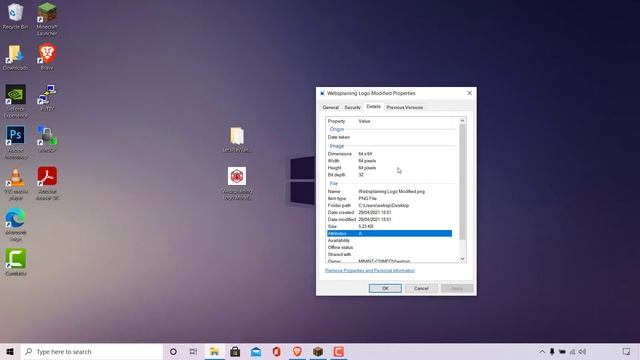Select the Shared with row
The height and width of the screenshot is (360, 640).
(389, 254)
